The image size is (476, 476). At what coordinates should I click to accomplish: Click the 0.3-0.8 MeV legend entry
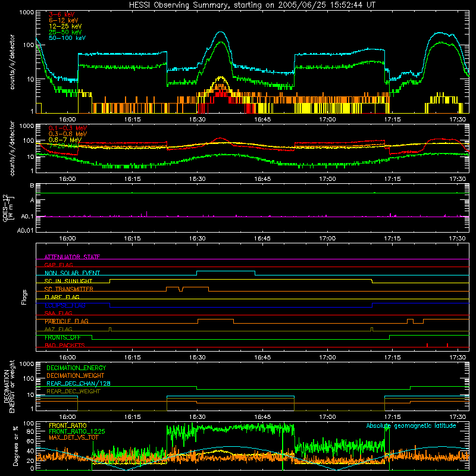(x=68, y=134)
